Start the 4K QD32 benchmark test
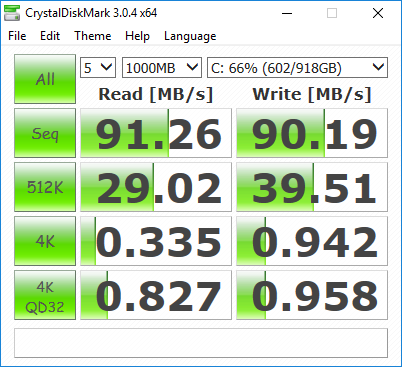Screen dimensions: 402x367 click(x=45, y=295)
